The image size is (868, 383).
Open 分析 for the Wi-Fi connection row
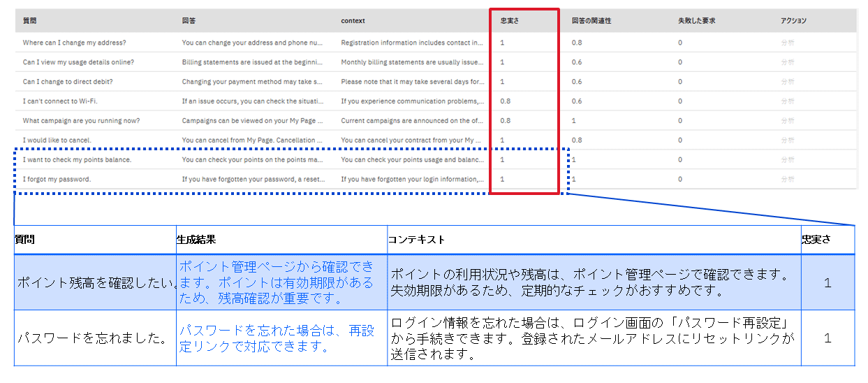point(787,101)
